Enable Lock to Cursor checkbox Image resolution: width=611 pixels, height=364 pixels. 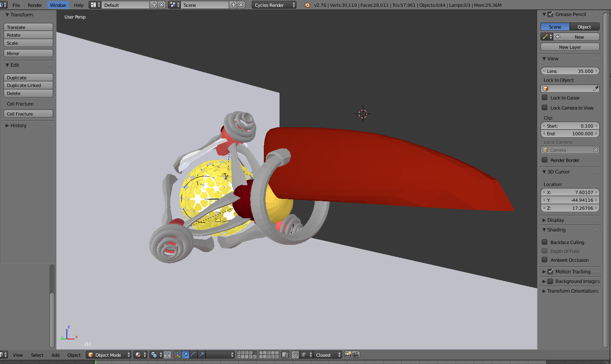point(545,97)
